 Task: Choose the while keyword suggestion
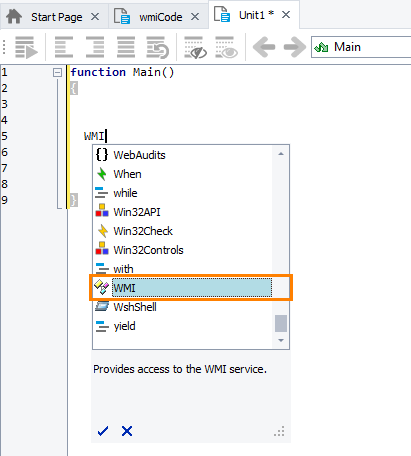click(x=183, y=193)
